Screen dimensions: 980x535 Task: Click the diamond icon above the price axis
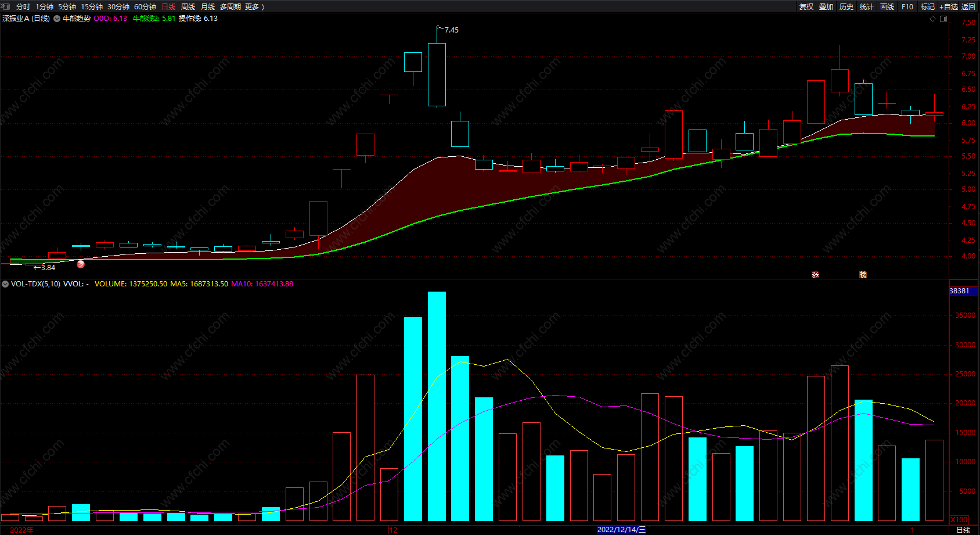[x=933, y=19]
